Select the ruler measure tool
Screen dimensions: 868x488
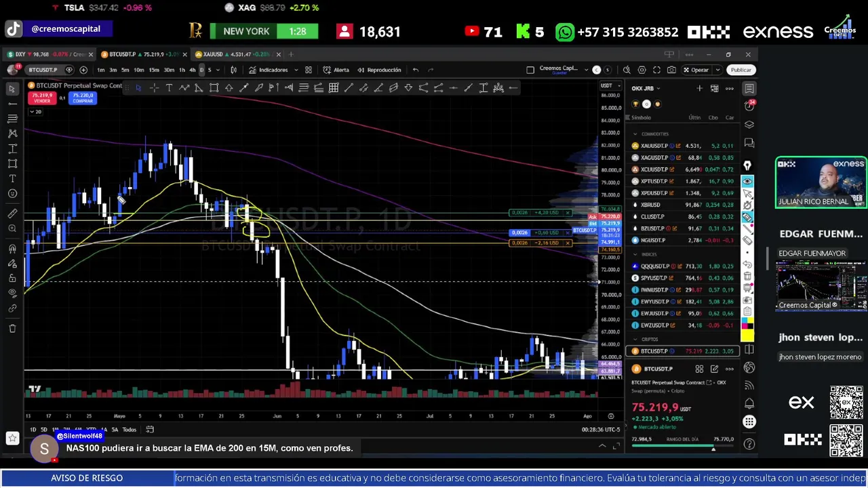click(x=12, y=213)
